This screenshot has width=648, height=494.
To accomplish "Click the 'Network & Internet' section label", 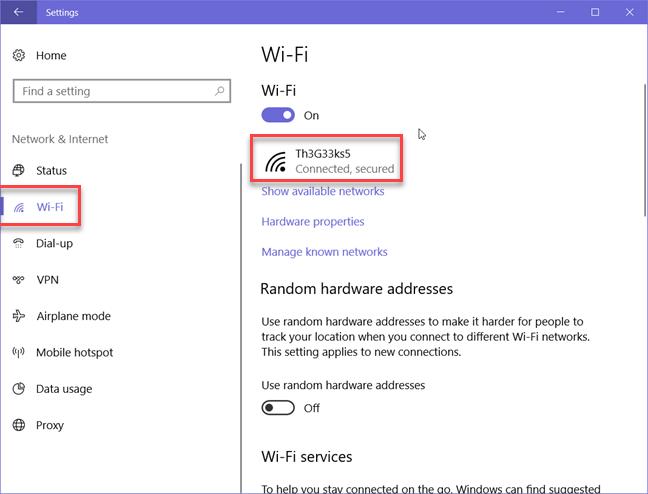I will 60,139.
